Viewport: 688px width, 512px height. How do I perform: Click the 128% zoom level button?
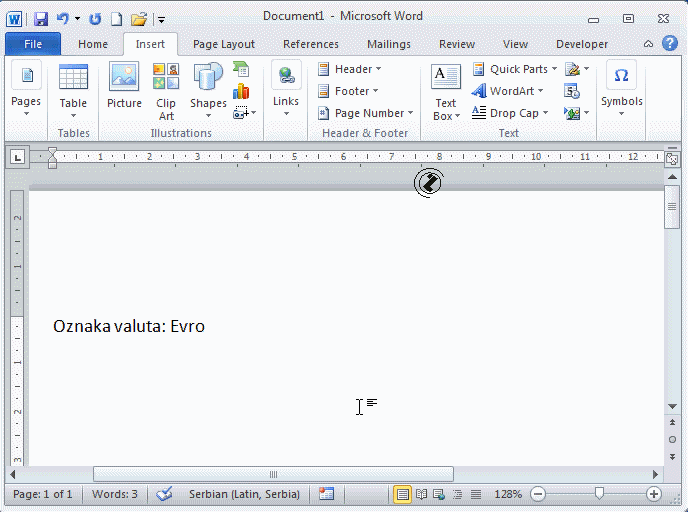pyautogui.click(x=508, y=494)
